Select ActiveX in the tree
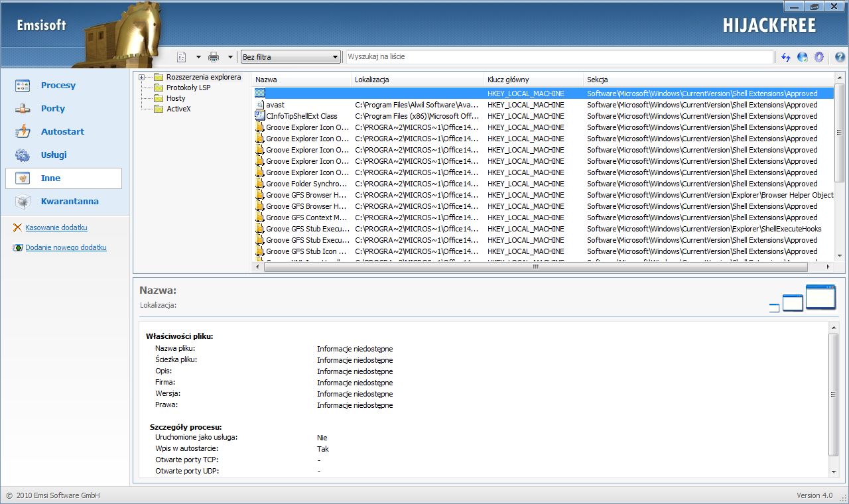 coord(178,109)
